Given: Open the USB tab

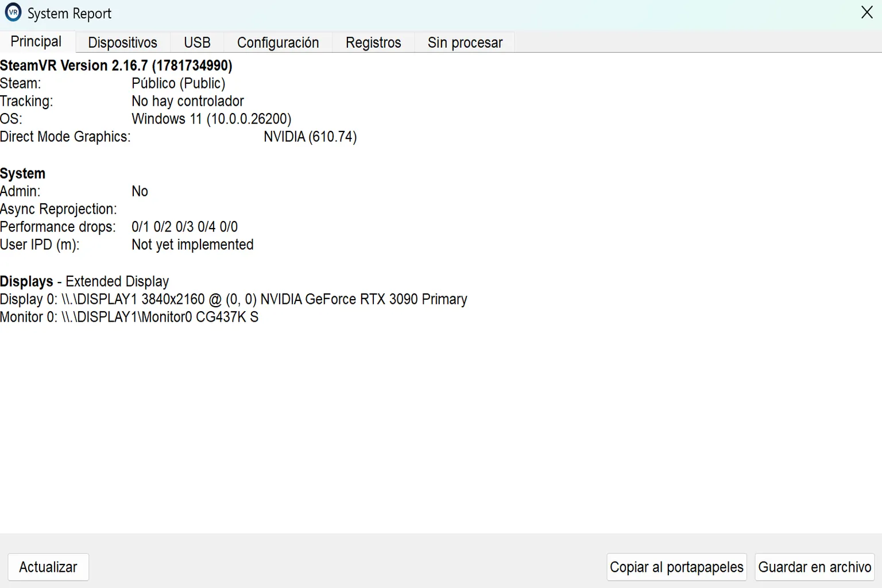Looking at the screenshot, I should 197,42.
